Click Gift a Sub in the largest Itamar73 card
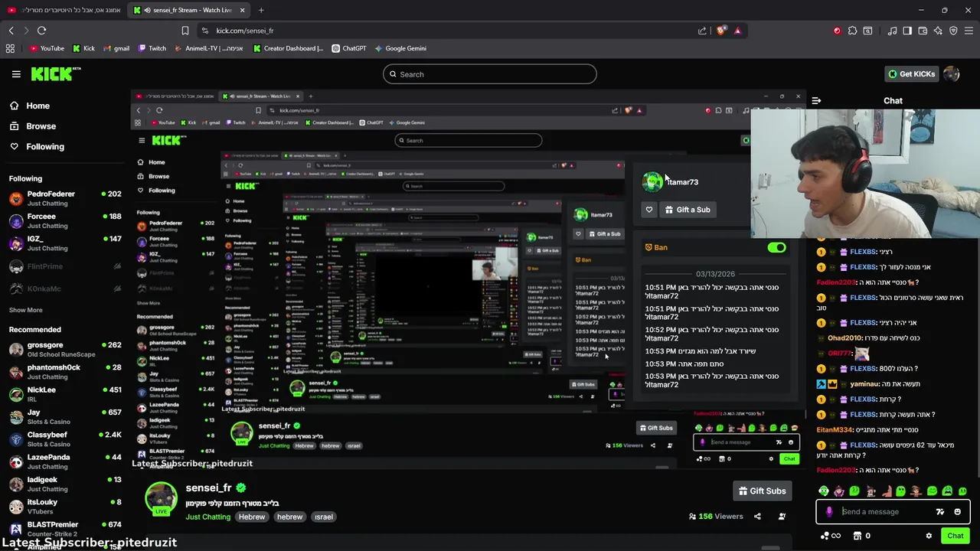Image resolution: width=980 pixels, height=551 pixels. pos(687,210)
